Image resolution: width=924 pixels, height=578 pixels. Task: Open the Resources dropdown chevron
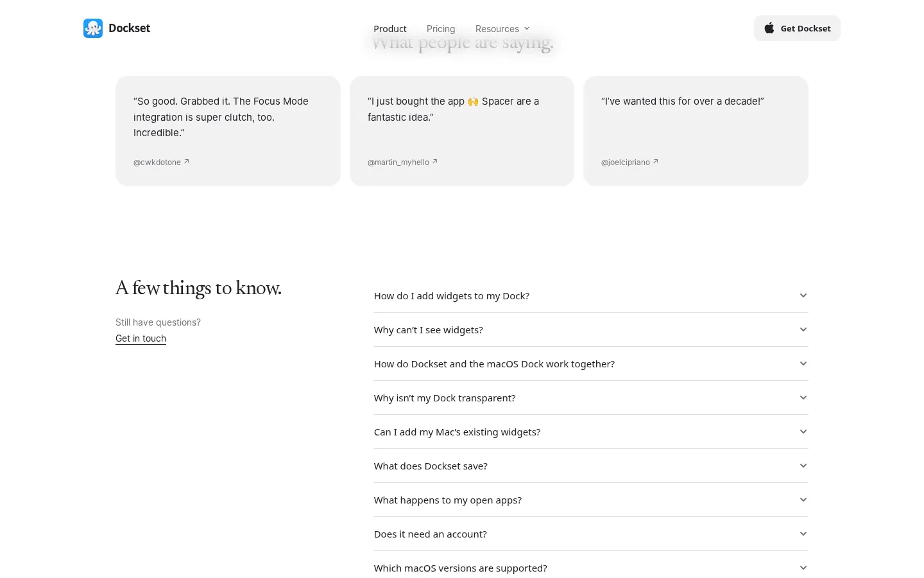[527, 29]
